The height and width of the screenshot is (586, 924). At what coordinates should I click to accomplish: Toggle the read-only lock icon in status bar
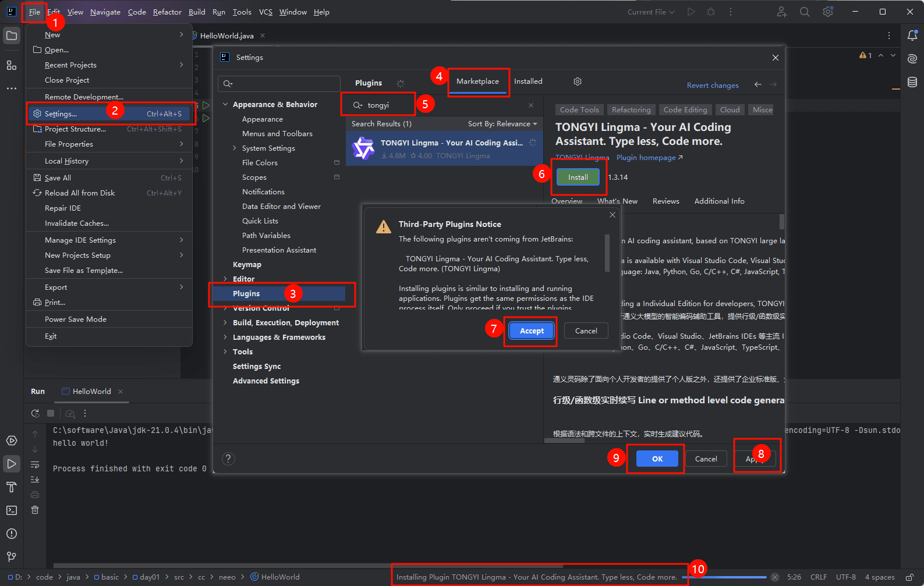(x=910, y=577)
